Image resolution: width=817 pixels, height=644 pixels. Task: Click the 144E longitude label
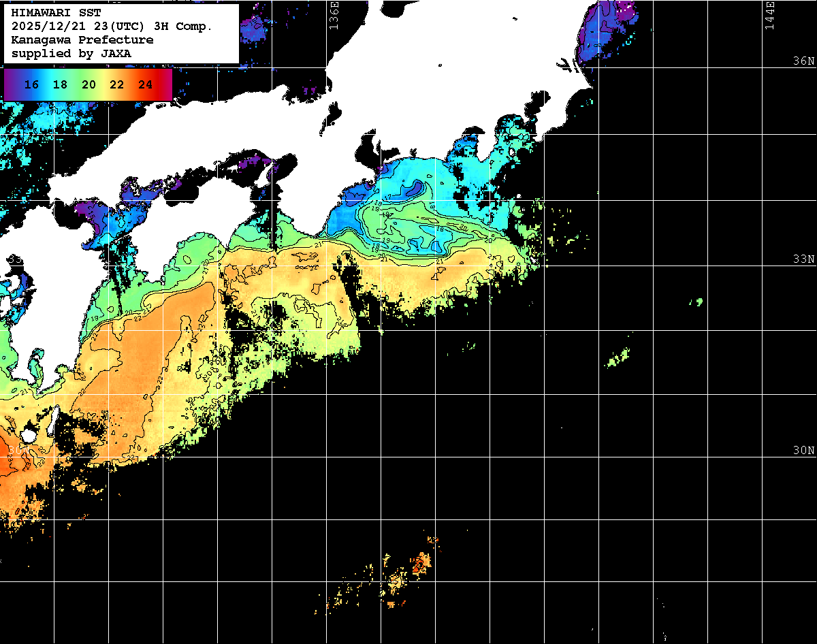click(769, 14)
